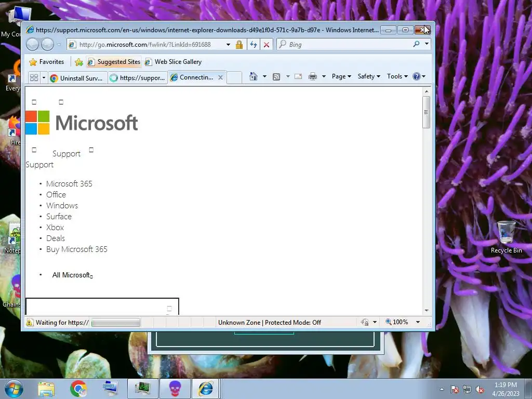The width and height of the screenshot is (532, 399).
Task: Click the security lock icon
Action: point(239,45)
